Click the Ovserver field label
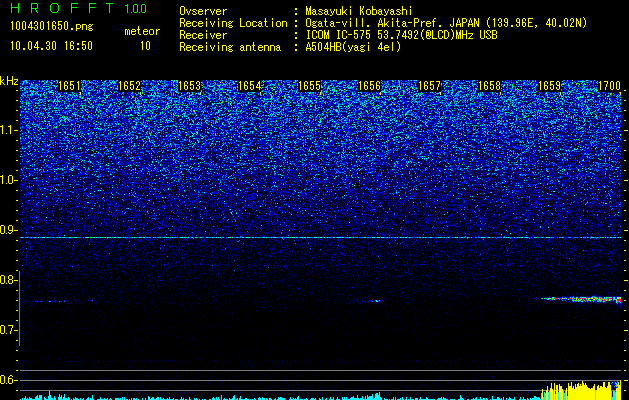Image resolution: width=629 pixels, height=400 pixels. [x=203, y=12]
